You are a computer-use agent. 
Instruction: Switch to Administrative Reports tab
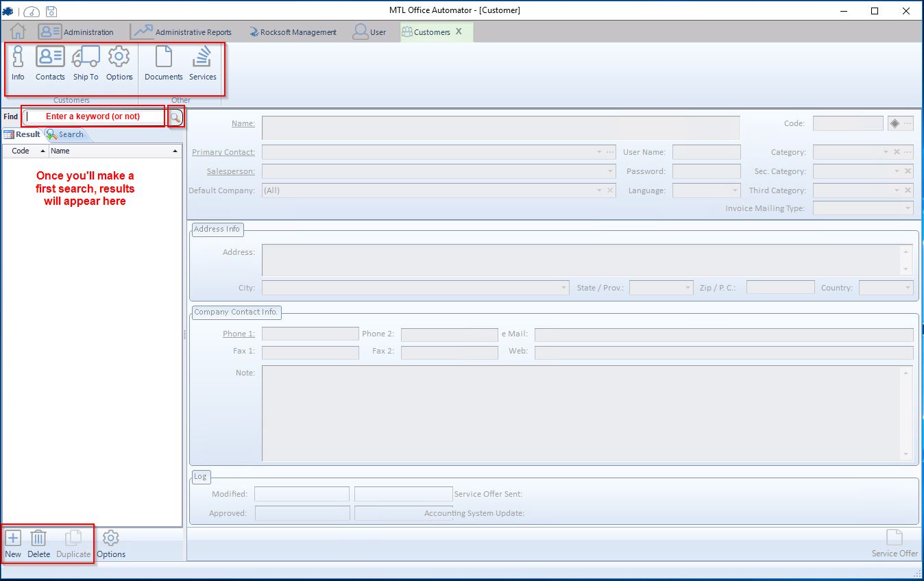point(182,32)
